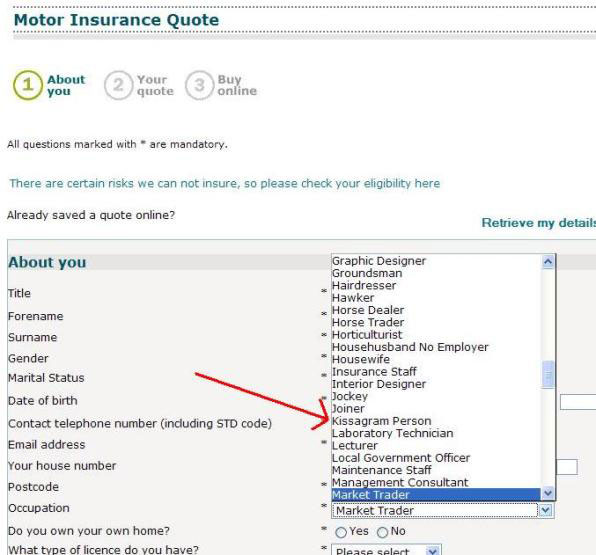Select Househusband No Employer option

pos(410,347)
